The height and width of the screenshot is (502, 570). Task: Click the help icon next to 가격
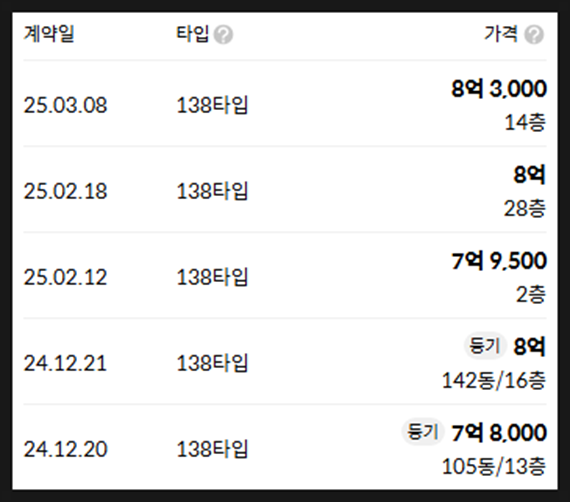534,35
